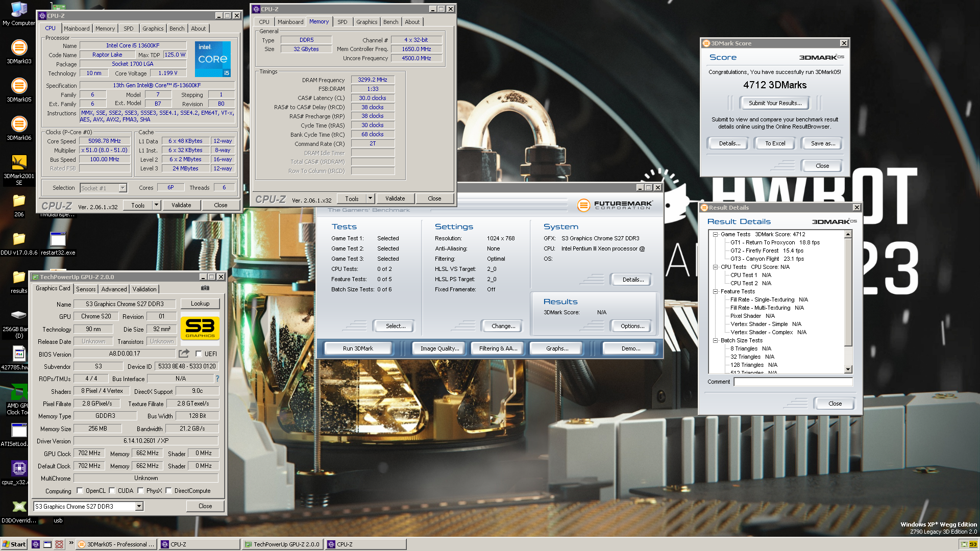Toggle the UEFI checkbox in GPU-Z
980x551 pixels.
(199, 354)
